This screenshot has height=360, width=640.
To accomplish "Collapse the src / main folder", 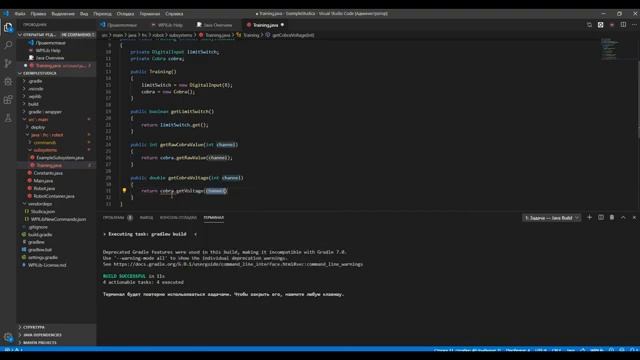I will pyautogui.click(x=38, y=120).
